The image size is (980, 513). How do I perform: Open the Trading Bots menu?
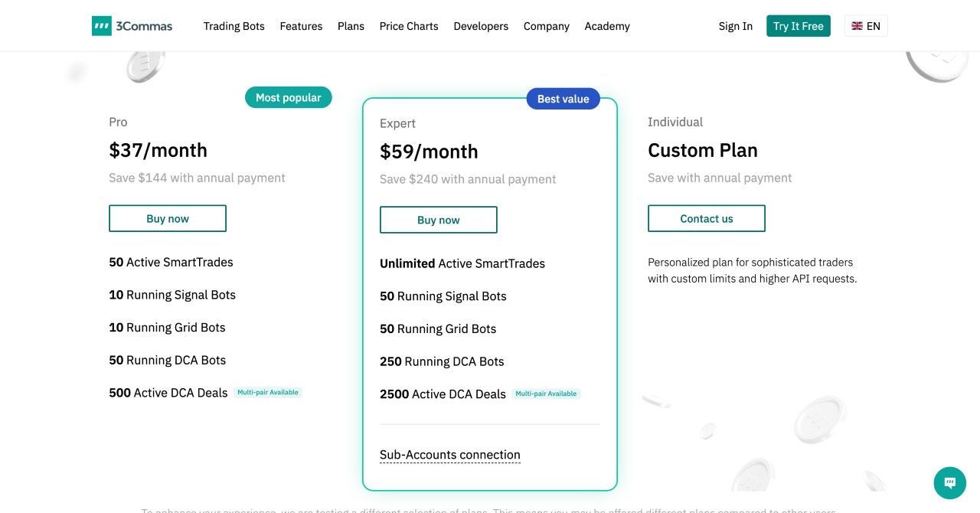point(234,26)
